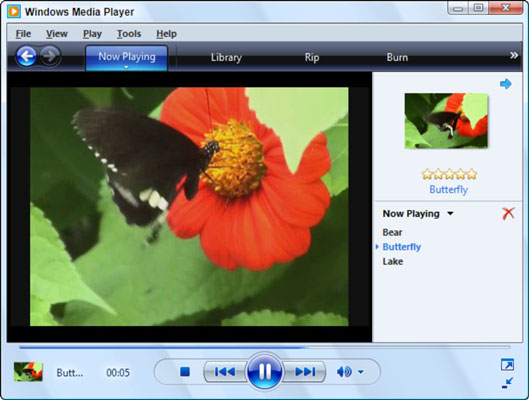The width and height of the screenshot is (529, 400).
Task: Open the Tools menu
Action: (129, 34)
